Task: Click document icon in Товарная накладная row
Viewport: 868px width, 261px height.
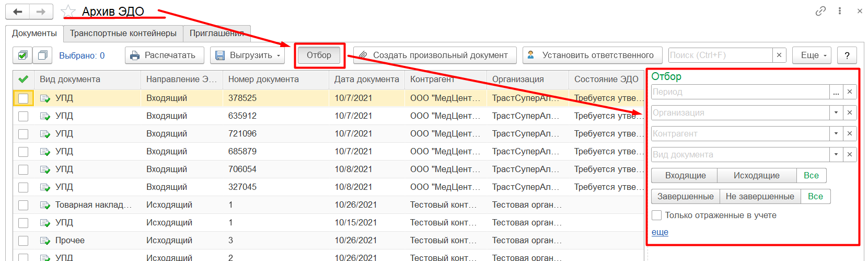Action: click(x=45, y=205)
